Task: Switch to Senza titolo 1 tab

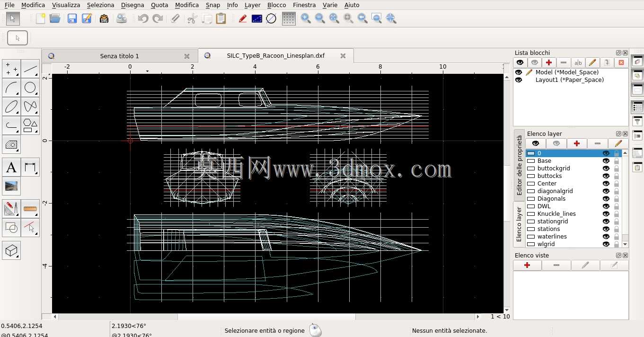Action: [x=119, y=56]
